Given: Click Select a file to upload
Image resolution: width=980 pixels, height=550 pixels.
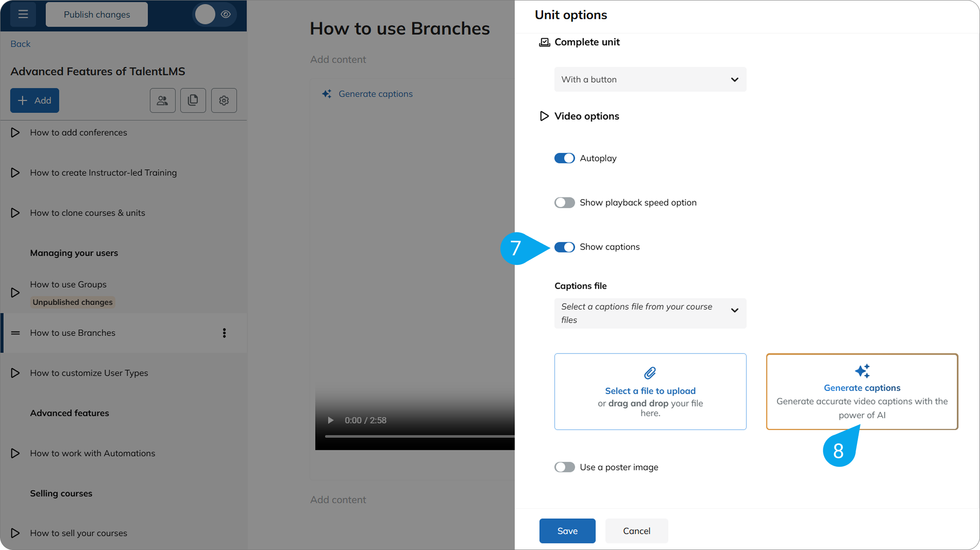Looking at the screenshot, I should click(x=650, y=391).
